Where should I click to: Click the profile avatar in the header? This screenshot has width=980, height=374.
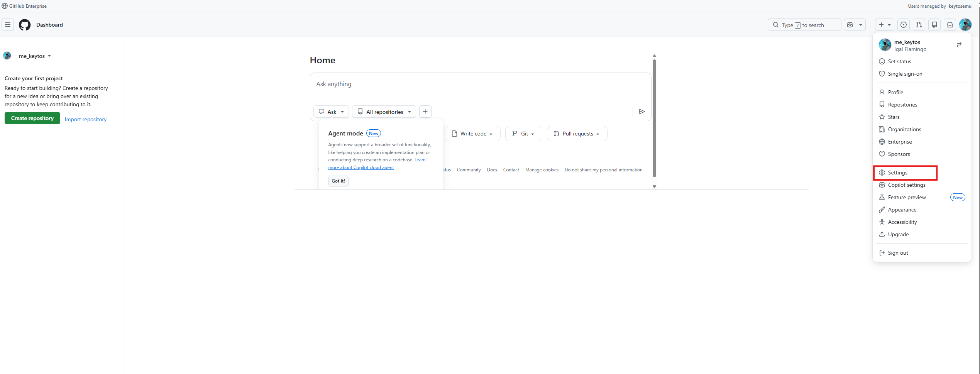click(x=965, y=25)
